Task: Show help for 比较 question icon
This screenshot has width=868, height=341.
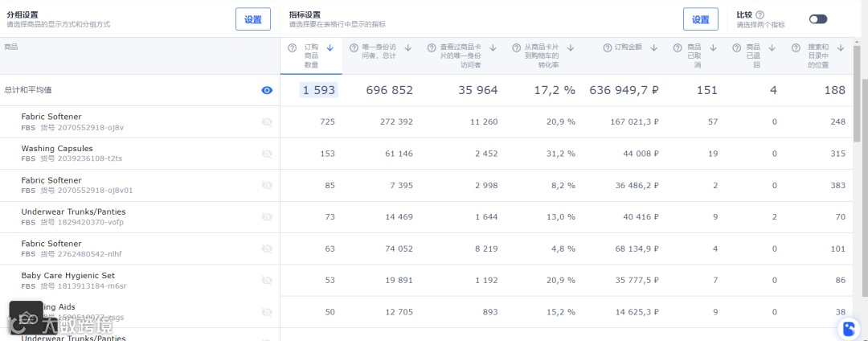Action: [760, 15]
